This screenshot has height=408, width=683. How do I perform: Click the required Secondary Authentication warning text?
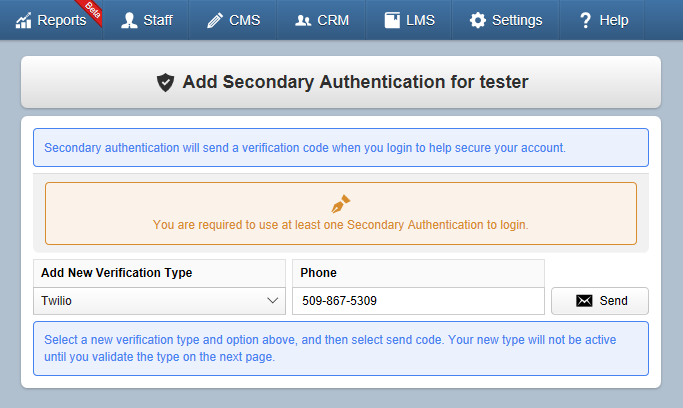[x=341, y=225]
